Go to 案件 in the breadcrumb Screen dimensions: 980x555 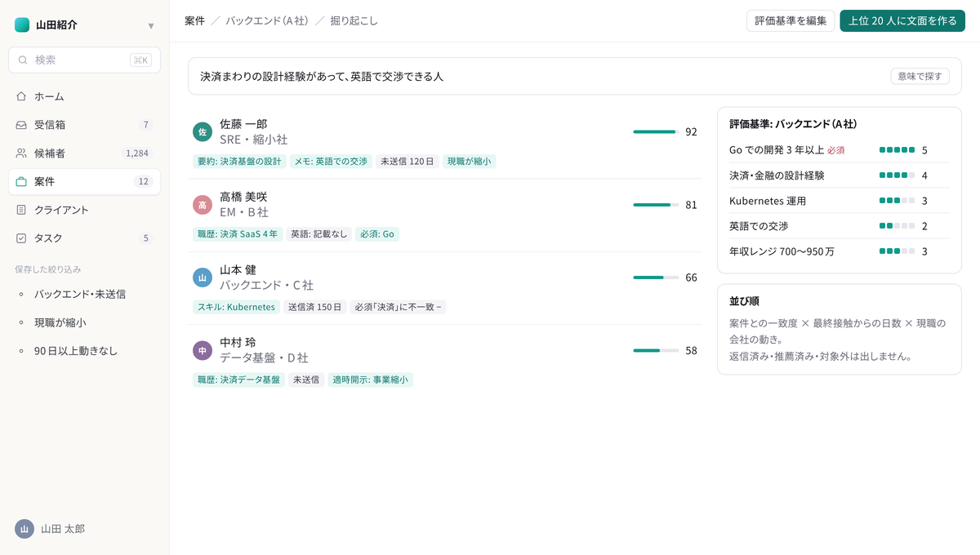click(x=194, y=21)
